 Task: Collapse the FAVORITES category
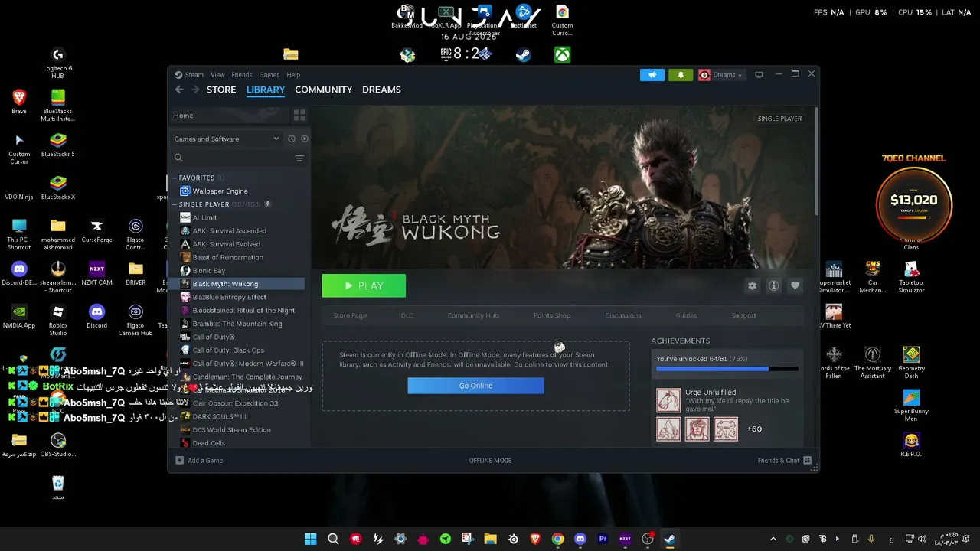click(175, 178)
